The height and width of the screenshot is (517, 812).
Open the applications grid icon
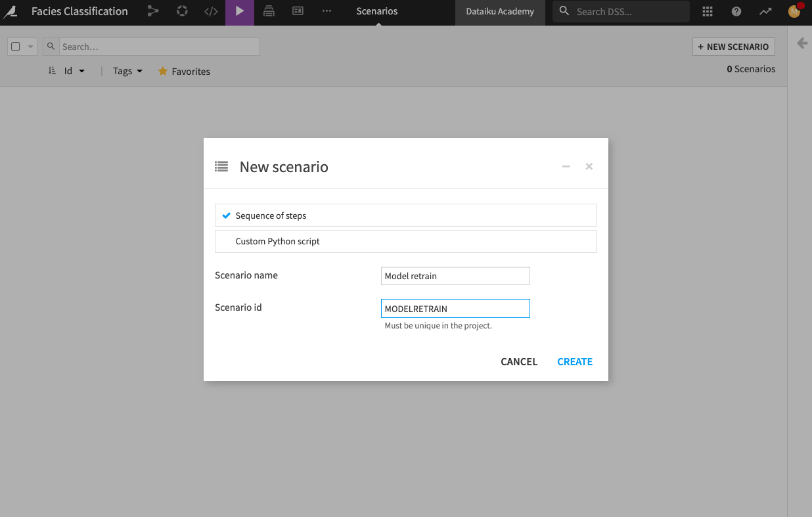708,11
